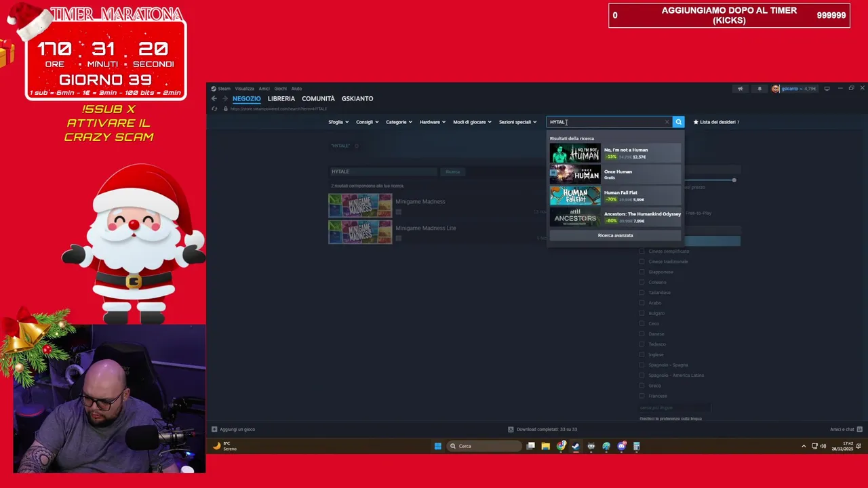Open the weather widget showing Sereno
The image size is (868, 488).
[x=226, y=446]
